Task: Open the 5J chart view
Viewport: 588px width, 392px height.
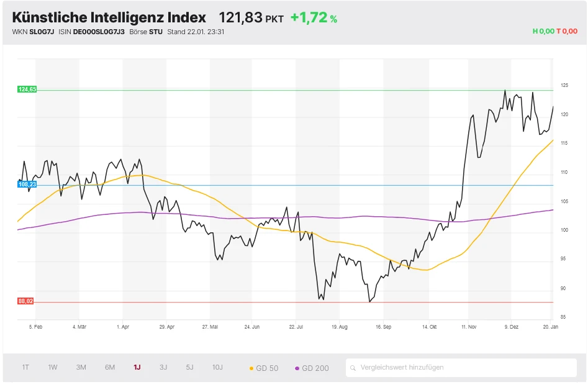Action: (x=190, y=368)
